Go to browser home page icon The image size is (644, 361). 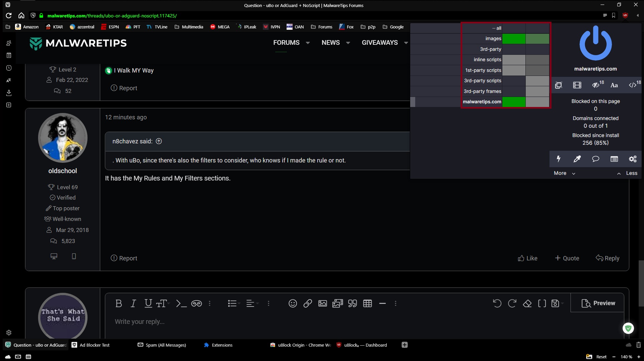tap(21, 15)
